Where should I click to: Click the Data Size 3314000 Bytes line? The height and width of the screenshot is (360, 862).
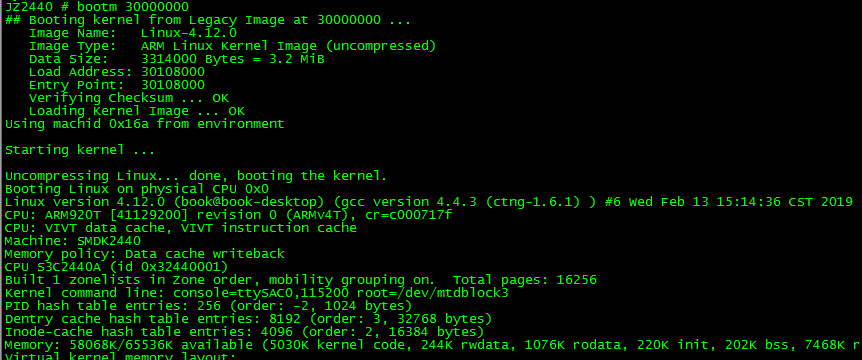pos(176,59)
